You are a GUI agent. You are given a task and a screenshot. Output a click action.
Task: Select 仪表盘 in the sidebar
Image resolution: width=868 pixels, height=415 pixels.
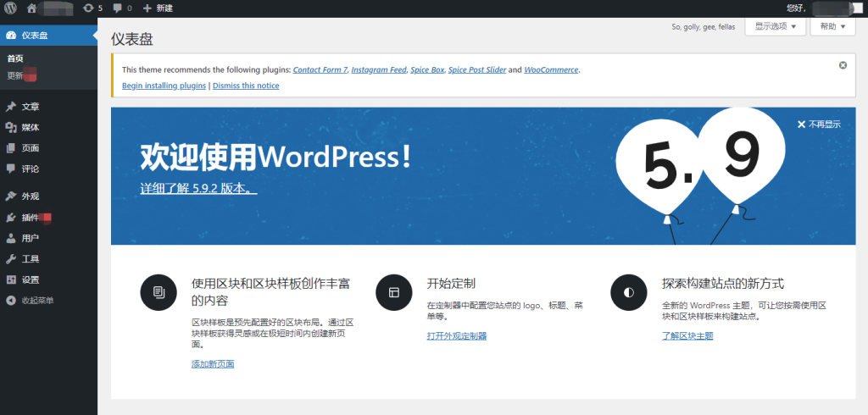pyautogui.click(x=35, y=36)
